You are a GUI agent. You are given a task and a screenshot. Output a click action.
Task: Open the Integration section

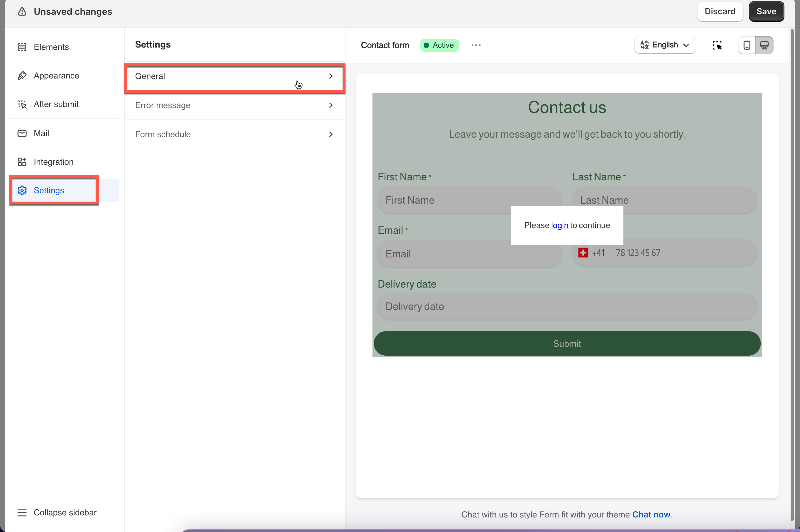click(53, 162)
